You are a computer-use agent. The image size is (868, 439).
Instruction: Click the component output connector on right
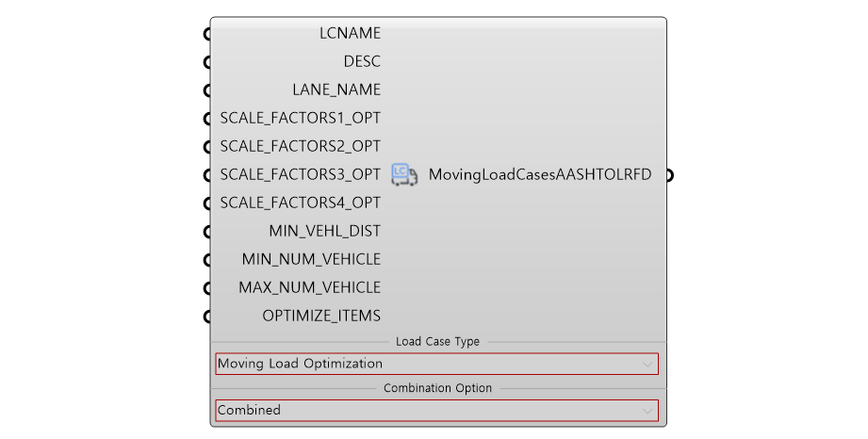click(669, 175)
